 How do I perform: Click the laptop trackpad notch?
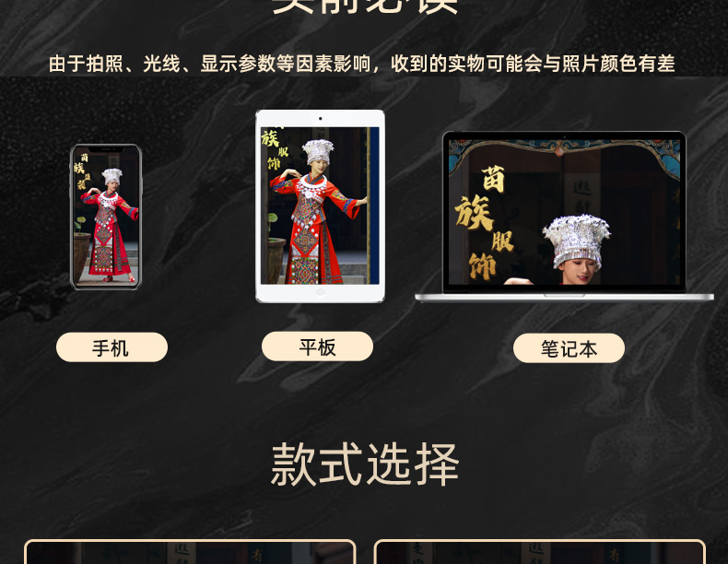coord(564,295)
